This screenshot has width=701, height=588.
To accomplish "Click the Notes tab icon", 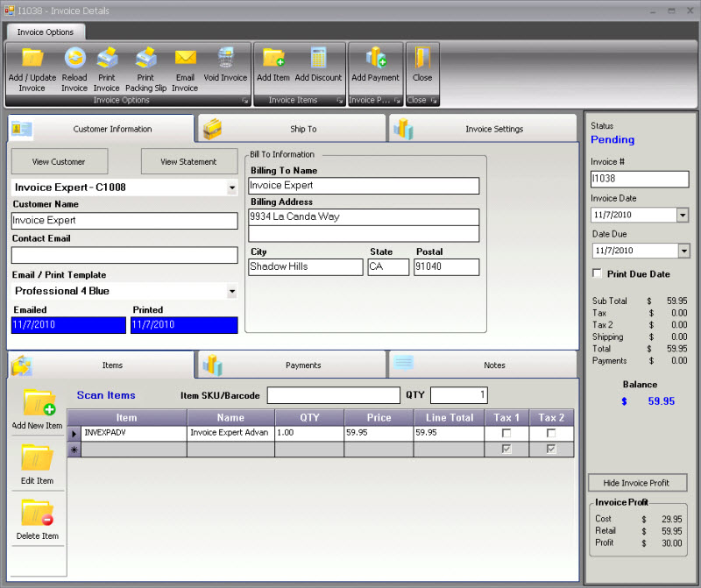I will click(x=404, y=363).
